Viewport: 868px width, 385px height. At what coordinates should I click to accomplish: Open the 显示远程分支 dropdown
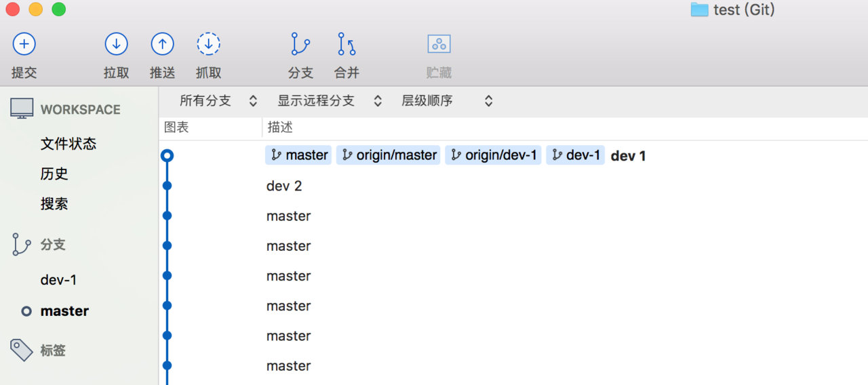tap(330, 101)
